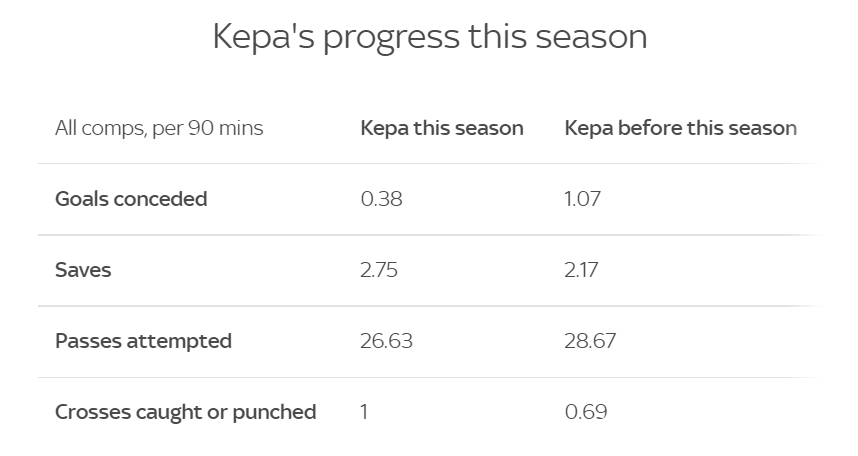Select the "Saves" row label
Image resolution: width=858 pixels, height=456 pixels.
pos(83,270)
